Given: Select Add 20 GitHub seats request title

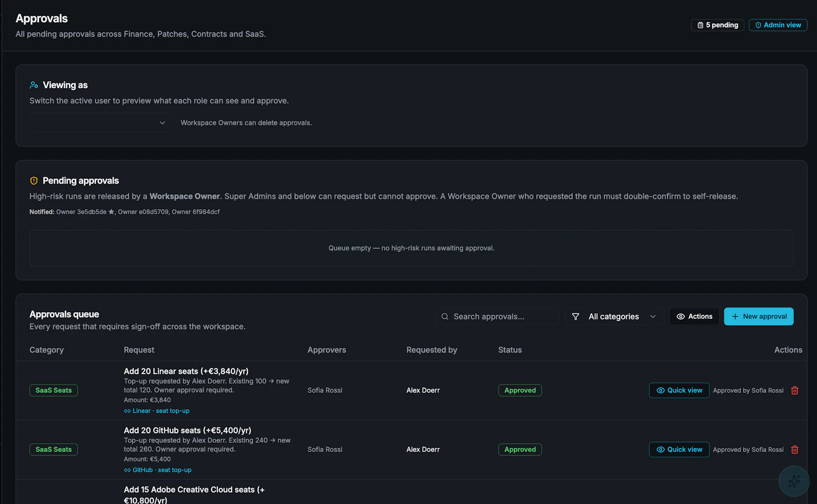Looking at the screenshot, I should (x=187, y=431).
